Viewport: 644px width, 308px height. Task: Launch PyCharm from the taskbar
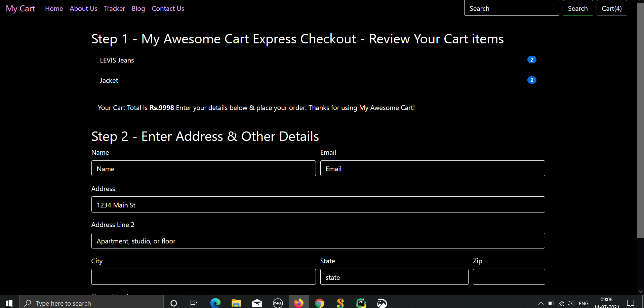click(361, 302)
